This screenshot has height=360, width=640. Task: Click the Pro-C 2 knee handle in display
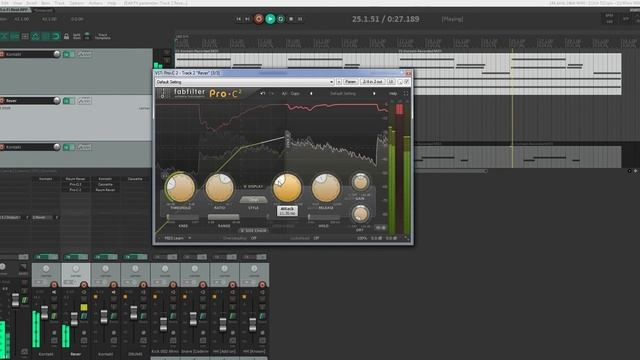click(287, 139)
